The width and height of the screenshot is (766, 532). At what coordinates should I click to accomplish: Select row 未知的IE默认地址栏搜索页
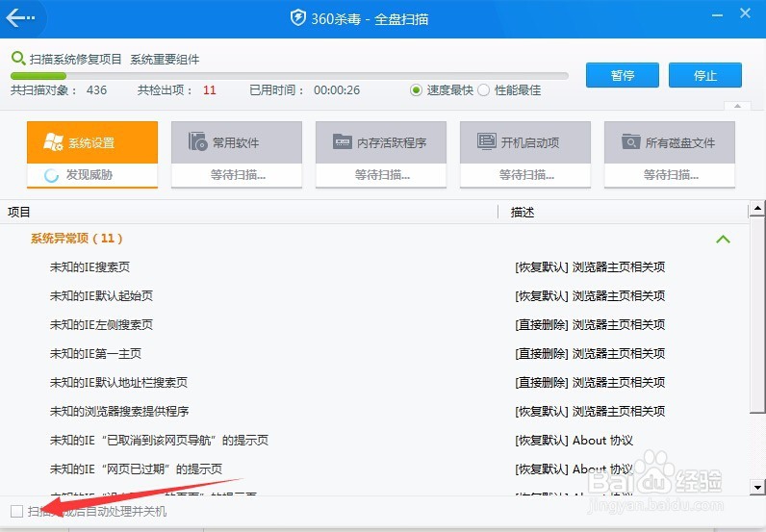point(374,383)
